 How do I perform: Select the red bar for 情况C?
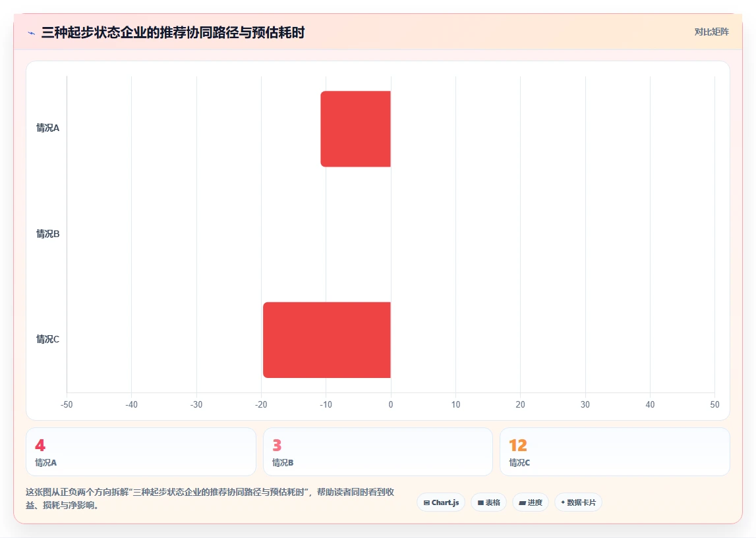point(326,340)
